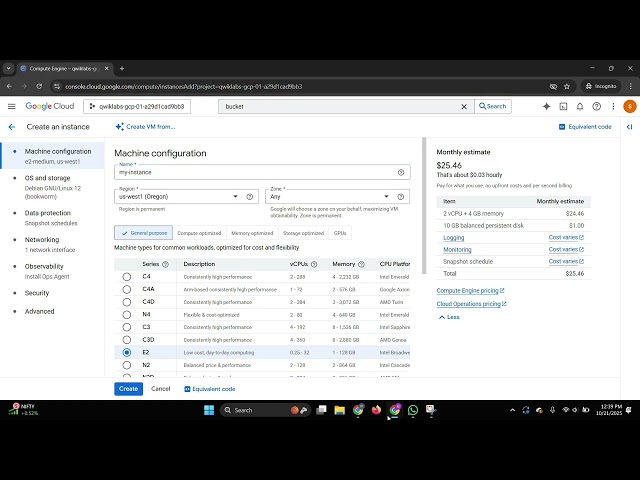Select the N4 series radio button

point(127,315)
